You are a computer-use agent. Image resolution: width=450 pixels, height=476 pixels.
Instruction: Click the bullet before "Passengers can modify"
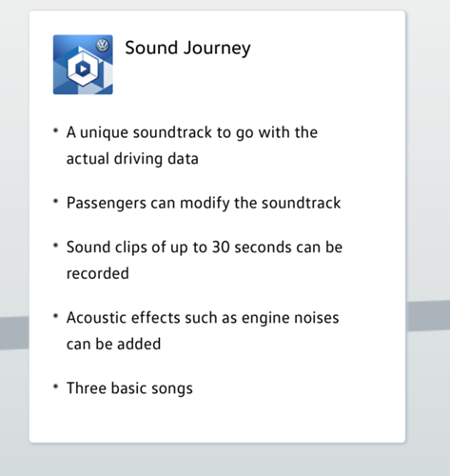(x=56, y=201)
